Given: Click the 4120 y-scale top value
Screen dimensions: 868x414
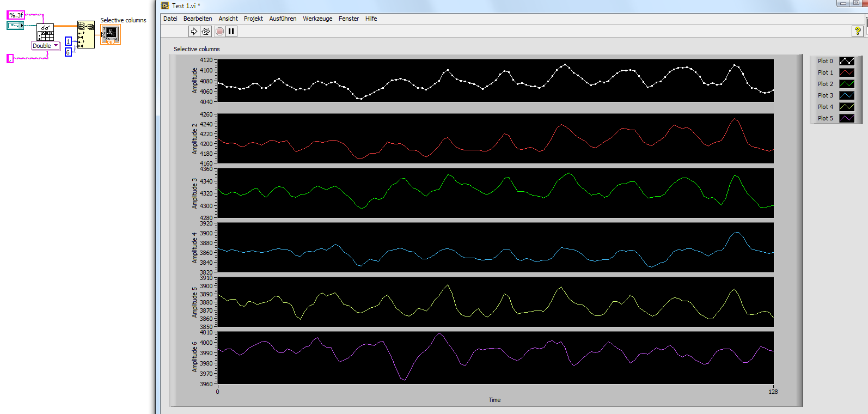Looking at the screenshot, I should coord(206,60).
